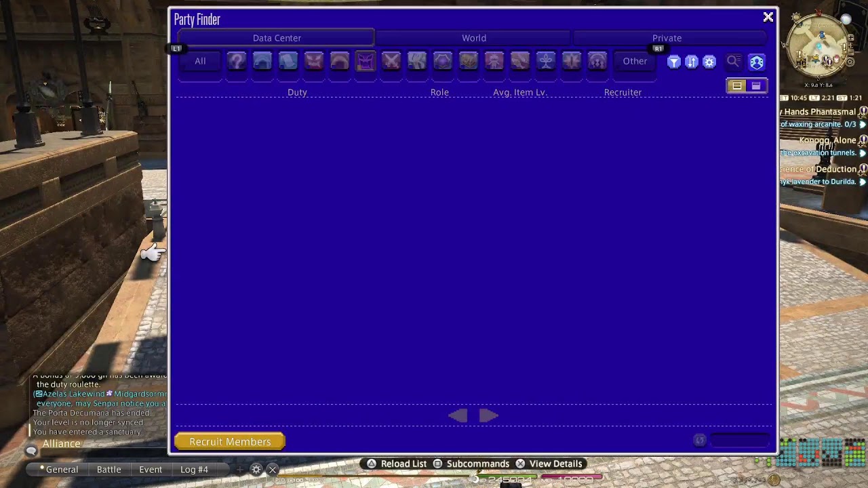Screen dimensions: 868x488
Task: Select the highlighted Raids category icon
Action: coord(366,62)
